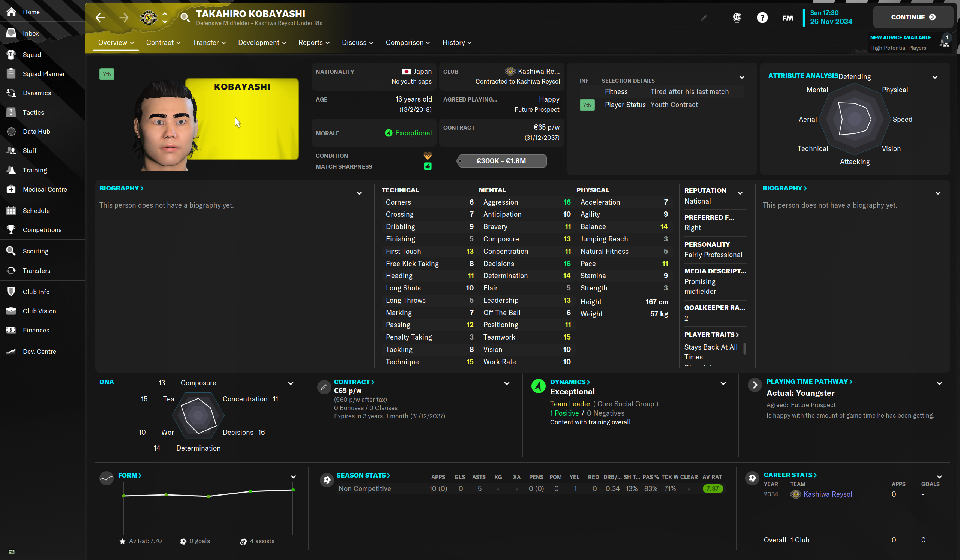960x560 pixels.
Task: Open Reputation panel dropdown chevron
Action: pos(740,193)
